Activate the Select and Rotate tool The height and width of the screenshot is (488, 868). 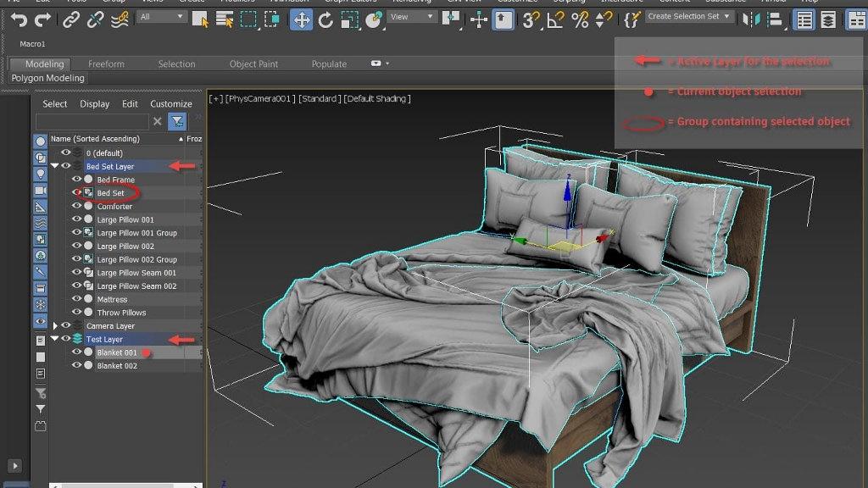click(325, 19)
